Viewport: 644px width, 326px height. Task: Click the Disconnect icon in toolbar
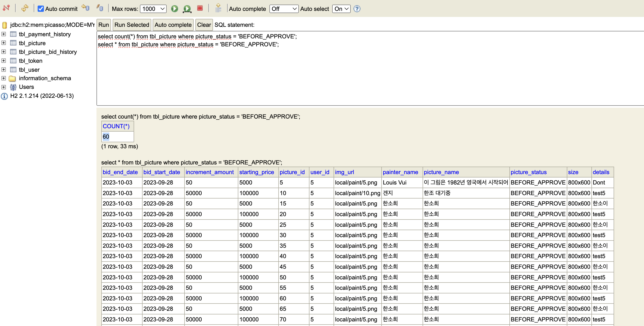[x=6, y=8]
